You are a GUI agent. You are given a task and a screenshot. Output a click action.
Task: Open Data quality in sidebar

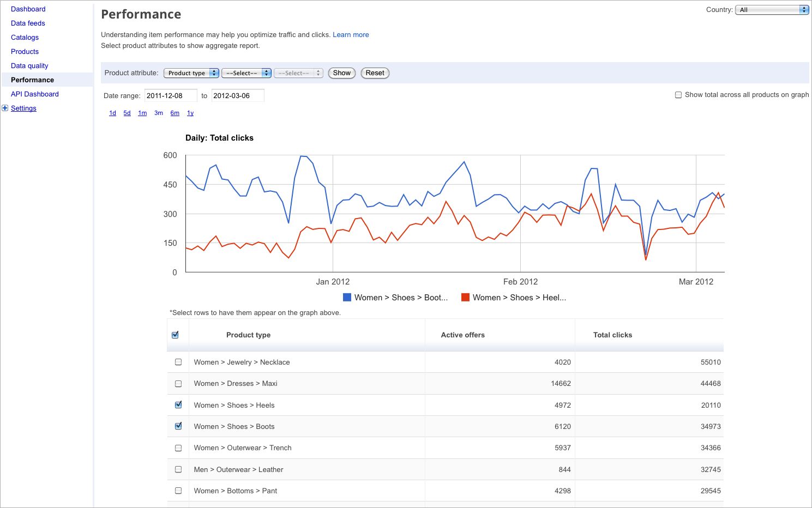tap(29, 66)
